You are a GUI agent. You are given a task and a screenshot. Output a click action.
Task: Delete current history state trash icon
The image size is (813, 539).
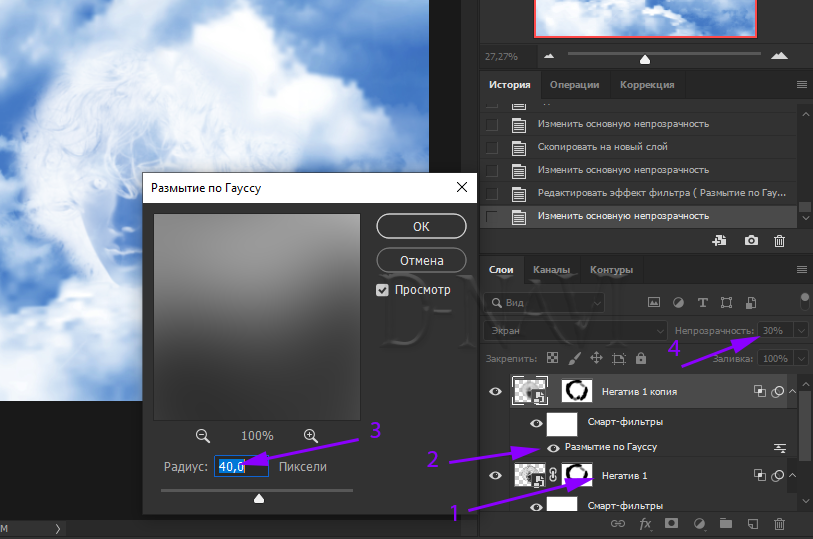(x=779, y=240)
